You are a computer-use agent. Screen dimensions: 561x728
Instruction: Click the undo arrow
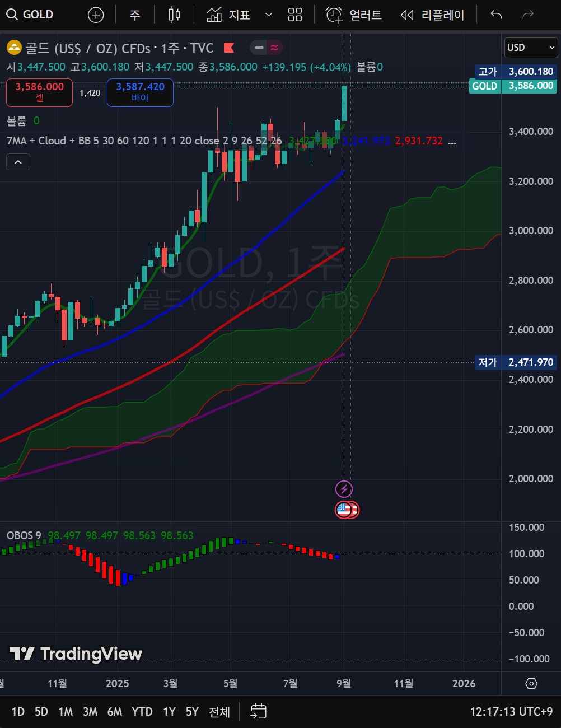coord(496,15)
